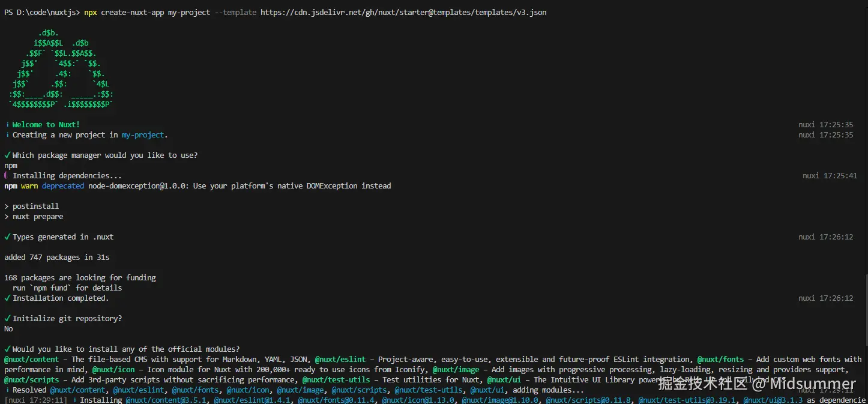Viewport: 868px width, 404px height.
Task: Click the blue 'deprecated' word
Action: 63,186
